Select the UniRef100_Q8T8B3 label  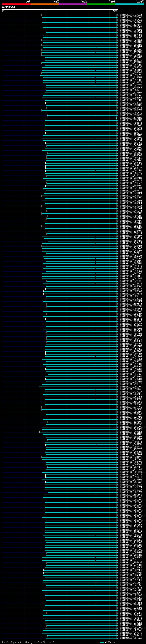(131, 603)
